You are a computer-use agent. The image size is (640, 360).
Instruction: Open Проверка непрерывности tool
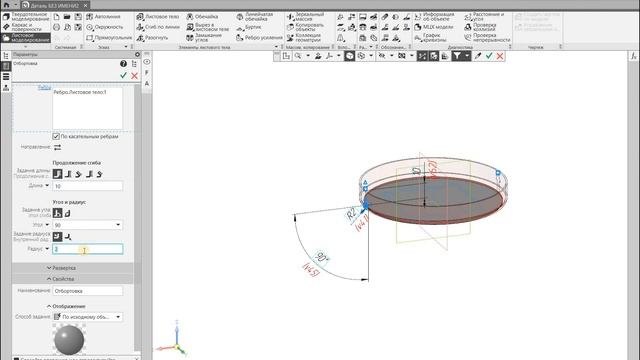487,38
